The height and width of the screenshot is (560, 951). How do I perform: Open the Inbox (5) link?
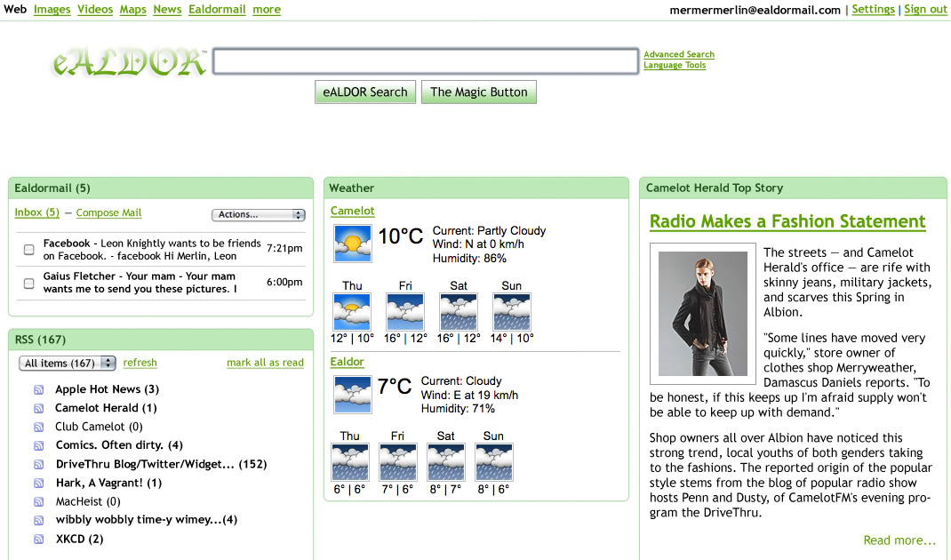tap(37, 212)
